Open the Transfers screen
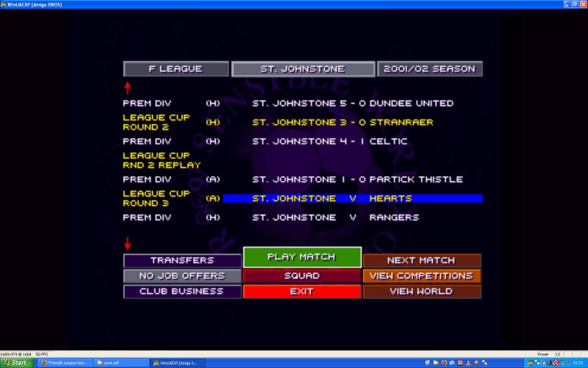Image resolution: width=588 pixels, height=368 pixels. point(182,261)
